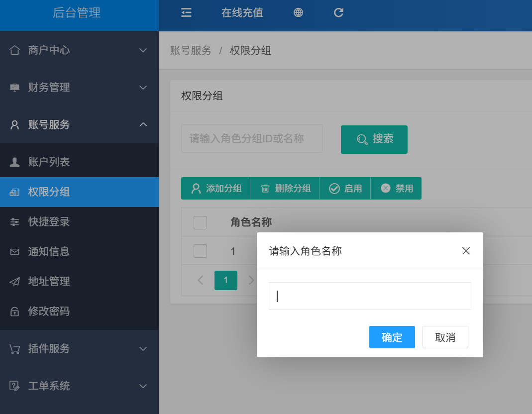Click the magnifier icon on 搜索 button
Viewport: 532px width, 414px height.
point(362,139)
